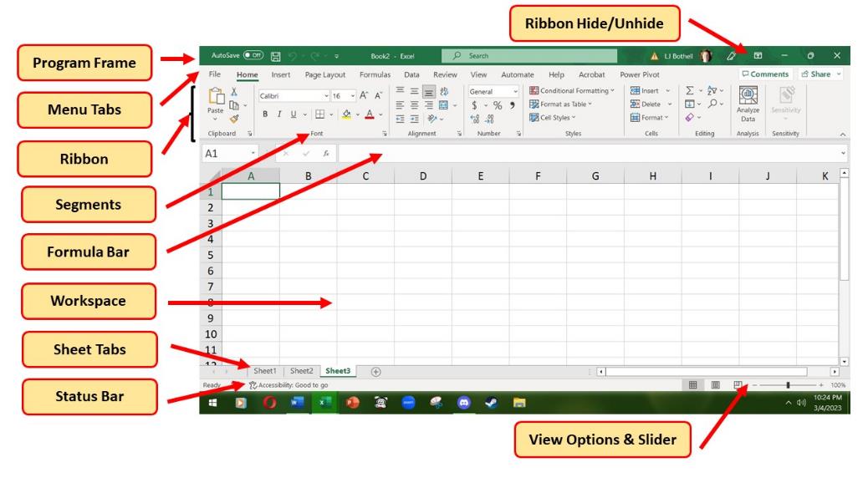
Task: Click the AutoSum icon
Action: point(689,91)
